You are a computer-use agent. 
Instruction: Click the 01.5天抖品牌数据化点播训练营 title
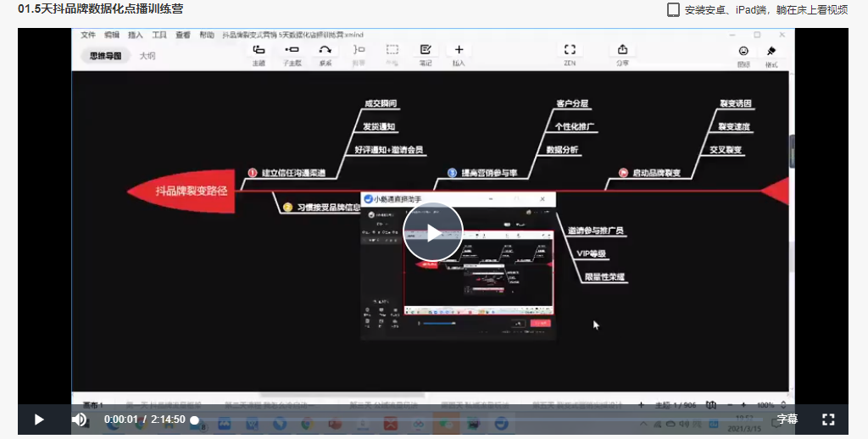(100, 8)
